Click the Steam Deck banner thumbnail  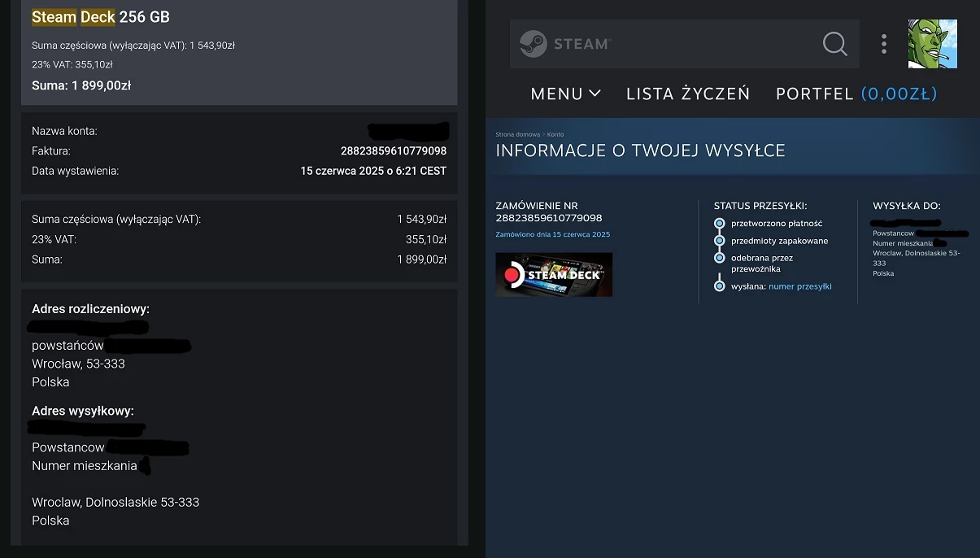point(554,275)
